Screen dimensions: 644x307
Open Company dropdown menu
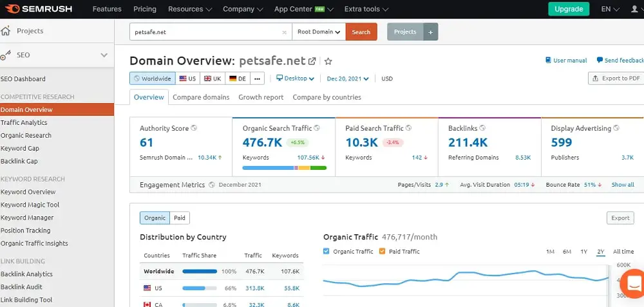tap(243, 9)
